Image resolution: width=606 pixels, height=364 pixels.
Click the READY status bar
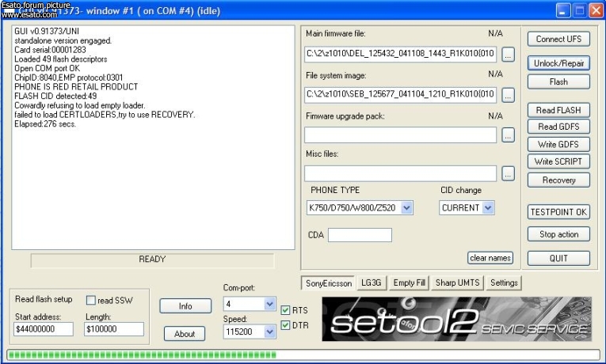152,260
